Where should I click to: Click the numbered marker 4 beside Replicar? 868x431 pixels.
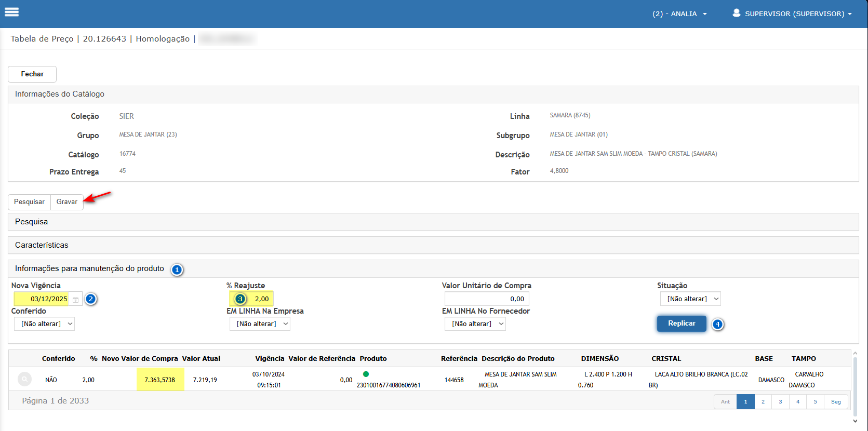pyautogui.click(x=717, y=324)
